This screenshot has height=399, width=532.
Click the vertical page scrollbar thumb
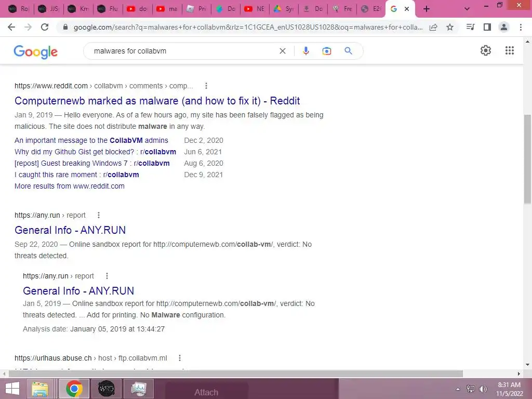coord(527,159)
